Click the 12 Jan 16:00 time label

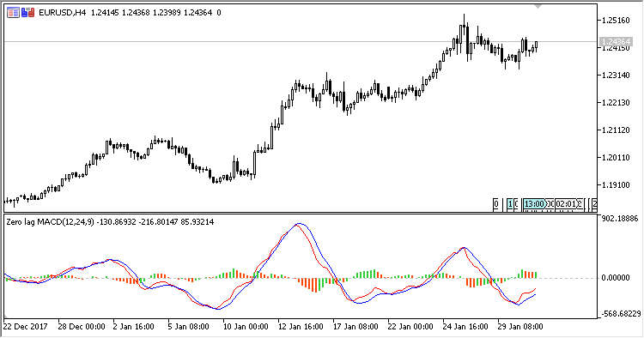(x=301, y=327)
